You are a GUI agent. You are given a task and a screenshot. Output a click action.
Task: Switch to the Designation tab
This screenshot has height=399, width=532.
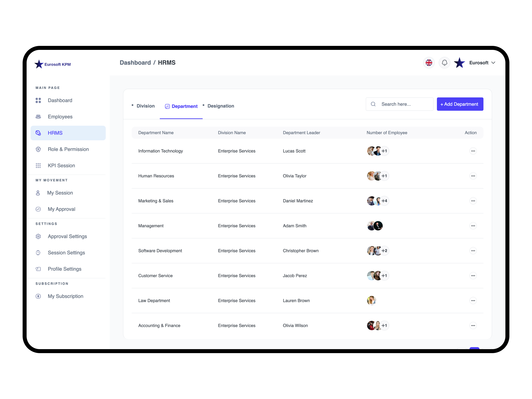221,106
